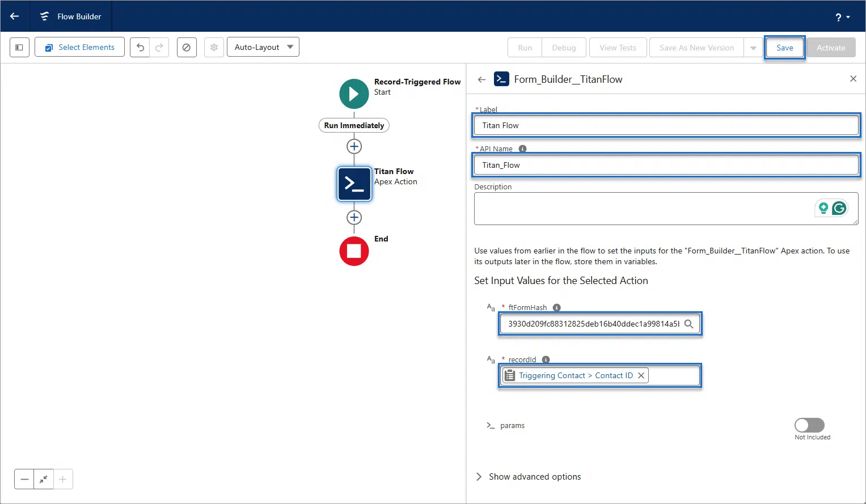Show recordId info tooltip
This screenshot has width=866, height=504.
pos(546,359)
